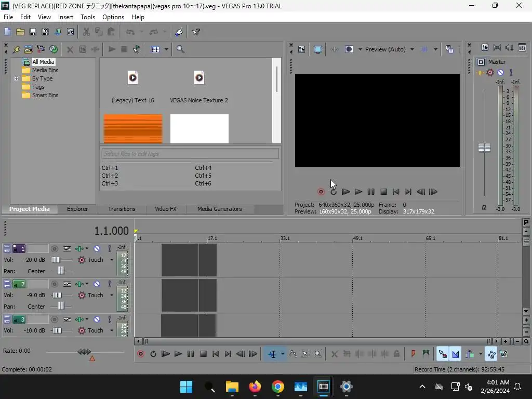Mute the Master bus output

tap(500, 72)
